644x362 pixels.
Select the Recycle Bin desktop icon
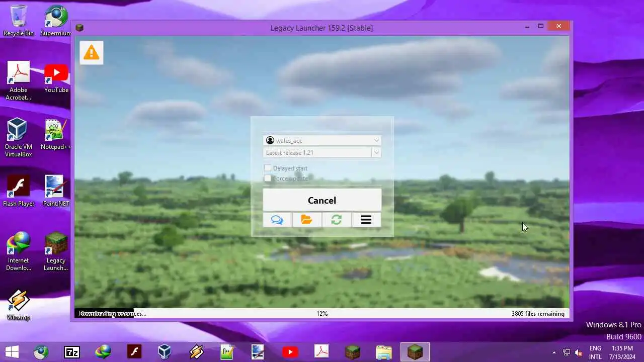tap(19, 21)
